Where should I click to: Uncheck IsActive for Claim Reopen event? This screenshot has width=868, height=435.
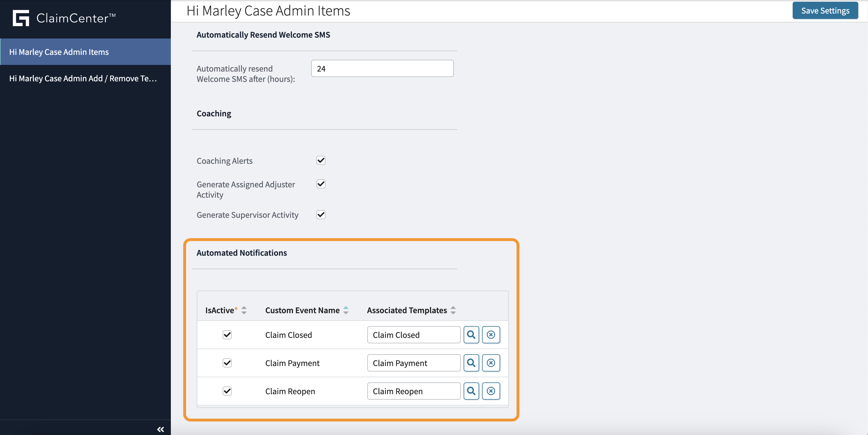[x=227, y=391]
